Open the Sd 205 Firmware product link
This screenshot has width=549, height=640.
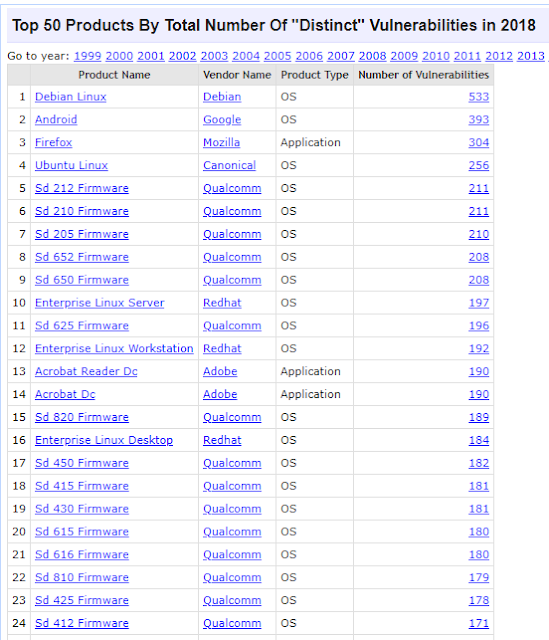pos(82,234)
